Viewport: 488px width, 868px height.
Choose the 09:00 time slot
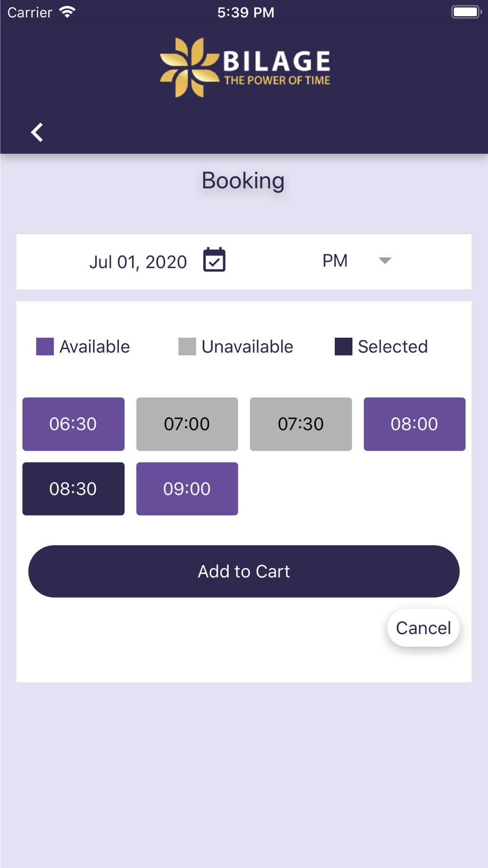click(x=187, y=489)
